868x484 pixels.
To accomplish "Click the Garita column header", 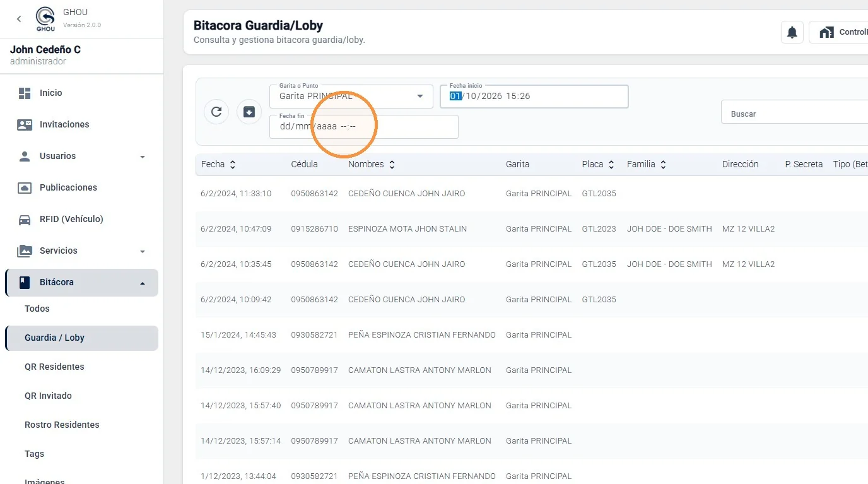I will [517, 164].
